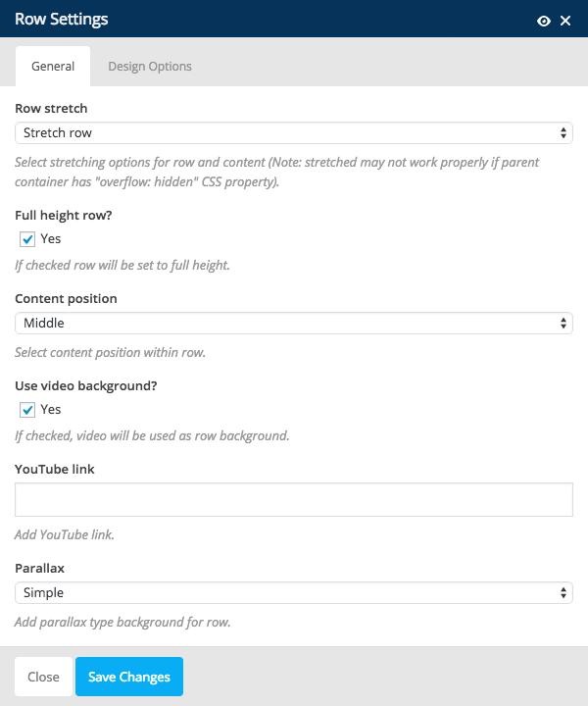Uncheck the Use video background Yes checkbox

point(27,410)
